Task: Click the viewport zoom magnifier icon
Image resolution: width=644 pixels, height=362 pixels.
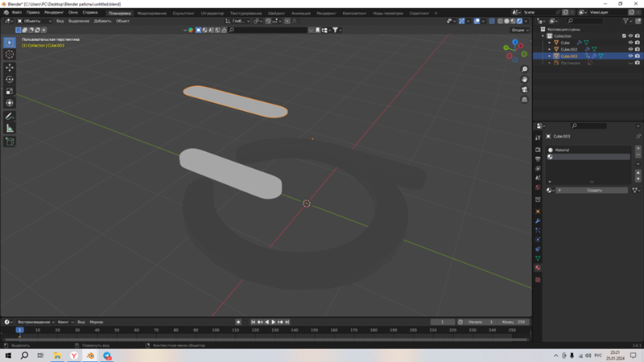Action: [525, 69]
